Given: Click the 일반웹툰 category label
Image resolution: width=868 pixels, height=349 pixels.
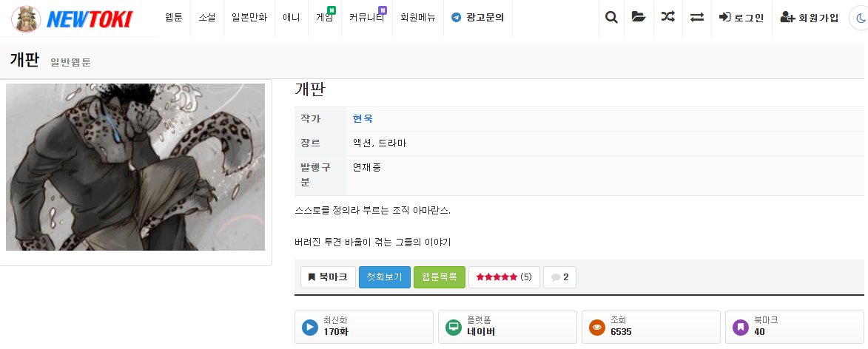Looking at the screenshot, I should [70, 63].
